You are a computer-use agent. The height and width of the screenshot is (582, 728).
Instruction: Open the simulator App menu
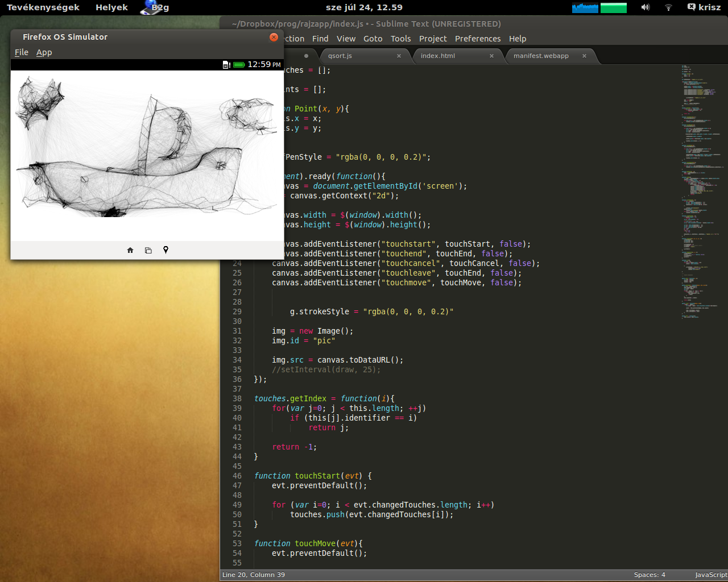coord(44,52)
